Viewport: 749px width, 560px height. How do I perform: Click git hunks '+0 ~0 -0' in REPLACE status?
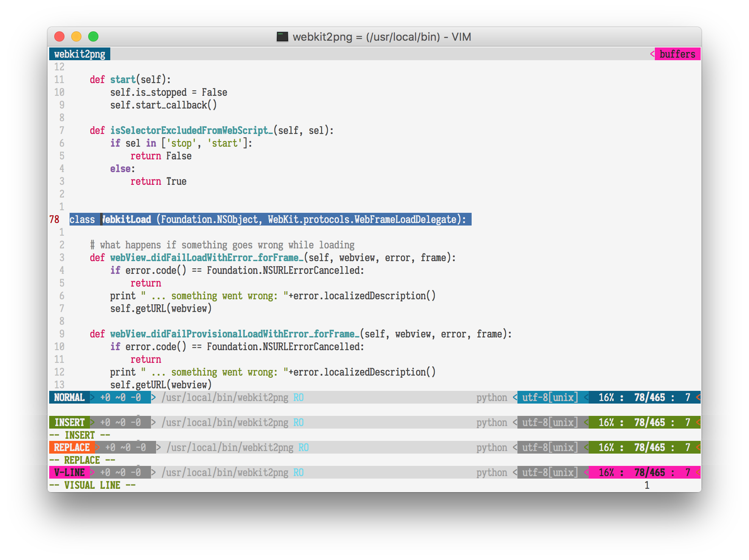point(126,447)
